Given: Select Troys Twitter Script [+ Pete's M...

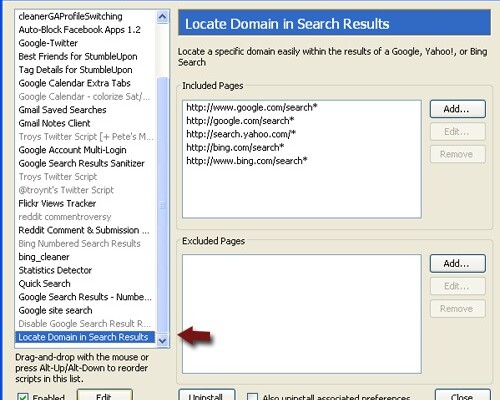Looking at the screenshot, I should pyautogui.click(x=86, y=137).
